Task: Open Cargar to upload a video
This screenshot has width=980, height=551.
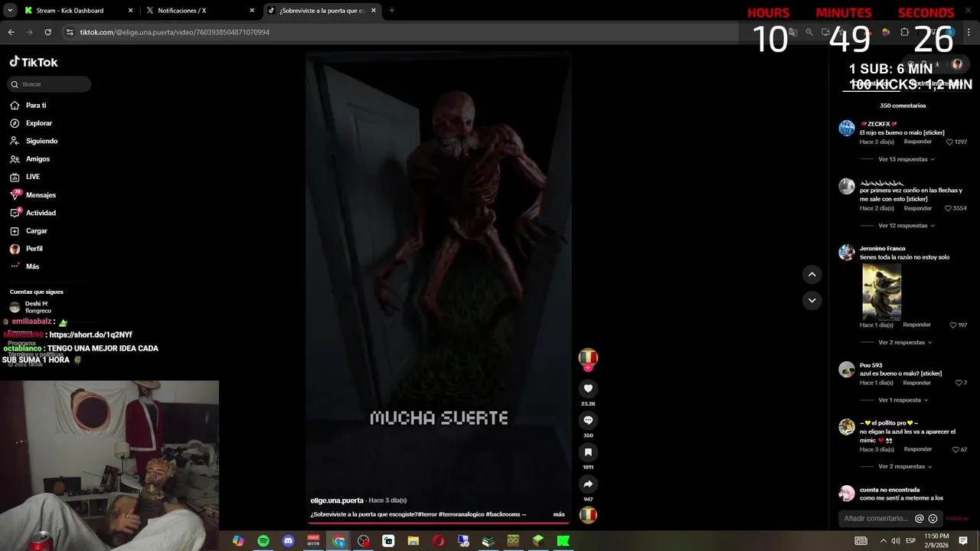Action: (x=36, y=231)
